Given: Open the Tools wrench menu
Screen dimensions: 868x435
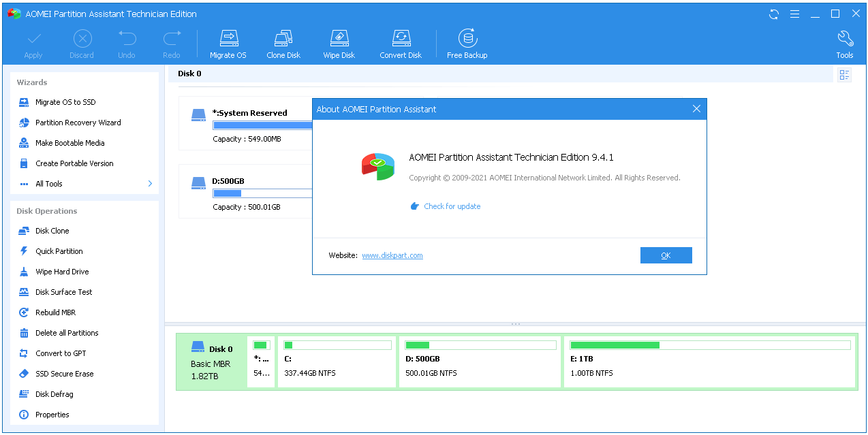Looking at the screenshot, I should 845,45.
